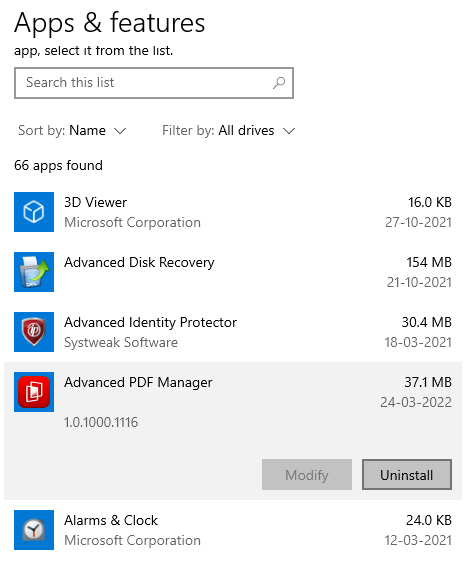Select the Advanced PDF Manager name
Viewport: 467px width, 563px height.
138,383
